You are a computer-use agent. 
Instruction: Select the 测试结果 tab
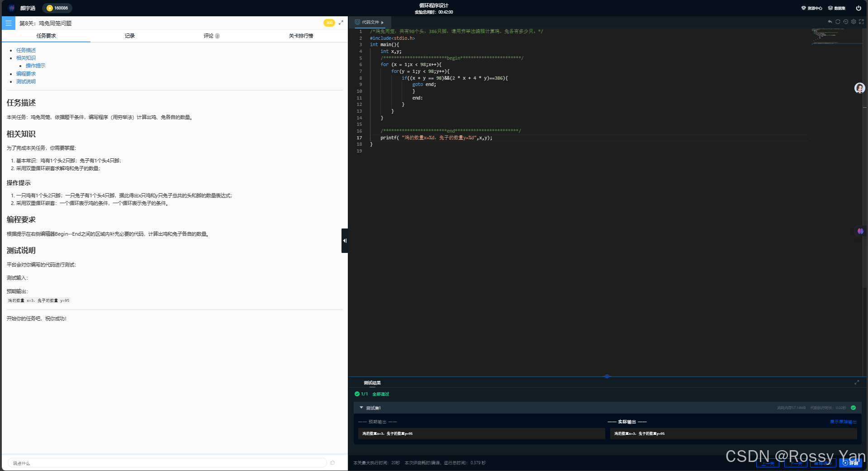click(x=372, y=383)
